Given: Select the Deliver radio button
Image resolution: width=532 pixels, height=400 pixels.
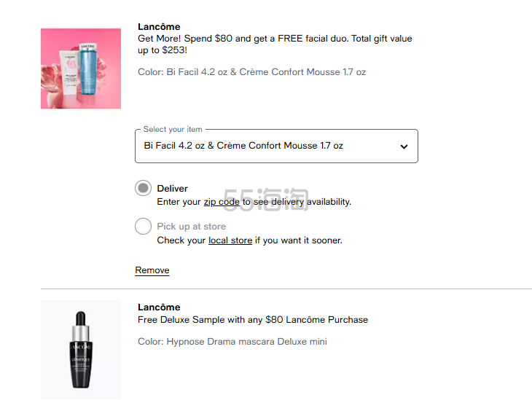Looking at the screenshot, I should [144, 189].
